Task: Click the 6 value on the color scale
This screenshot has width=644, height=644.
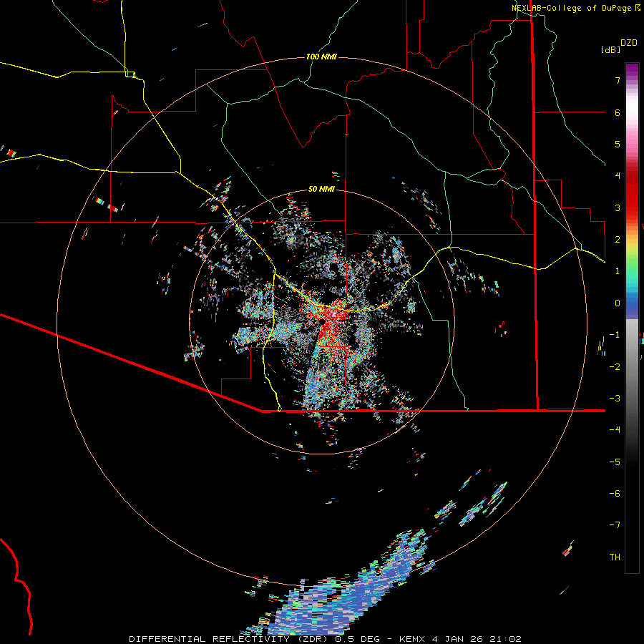Action: point(618,112)
